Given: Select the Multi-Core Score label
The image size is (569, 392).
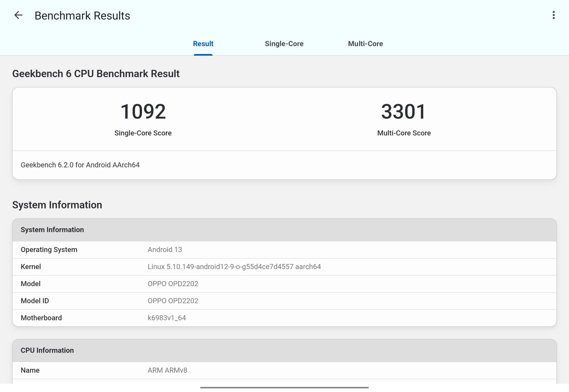Looking at the screenshot, I should click(x=404, y=133).
